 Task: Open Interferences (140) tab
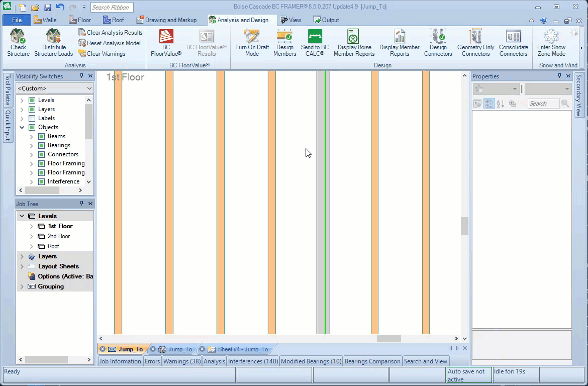click(253, 361)
